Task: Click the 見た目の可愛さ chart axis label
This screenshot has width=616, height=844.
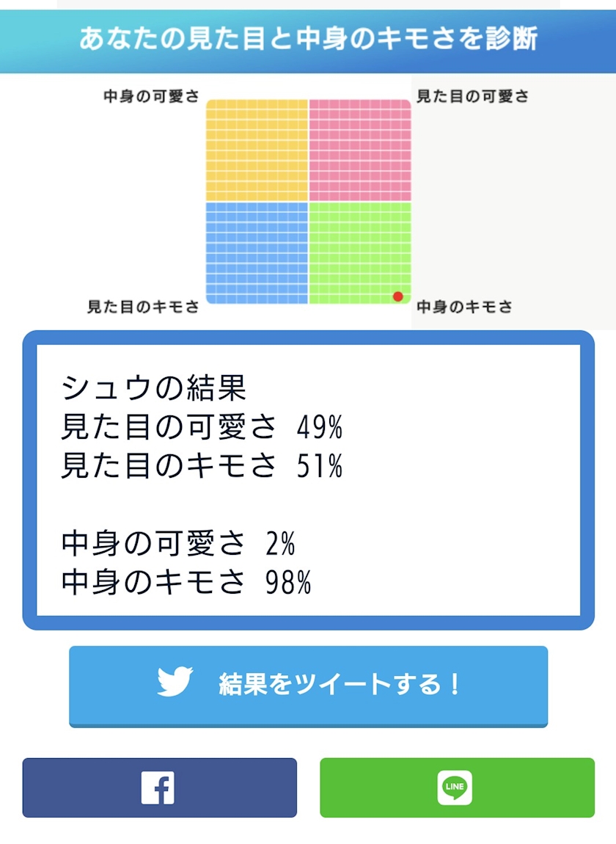Action: 472,96
